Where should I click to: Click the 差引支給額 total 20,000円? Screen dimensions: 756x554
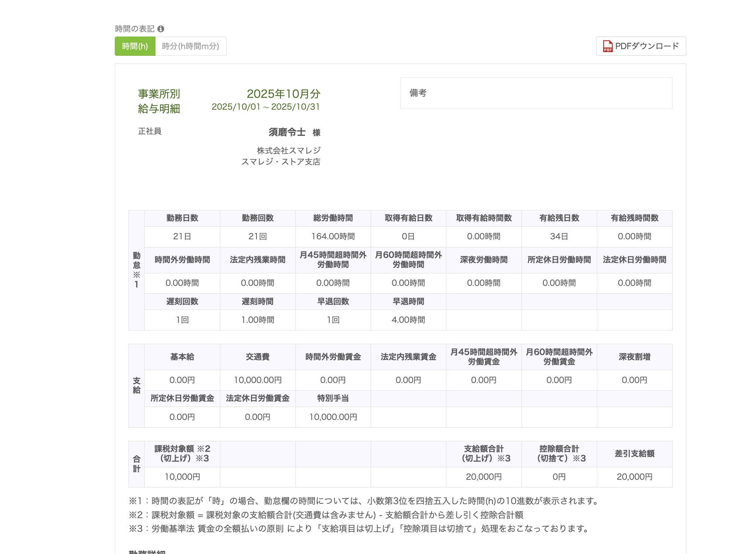click(634, 477)
